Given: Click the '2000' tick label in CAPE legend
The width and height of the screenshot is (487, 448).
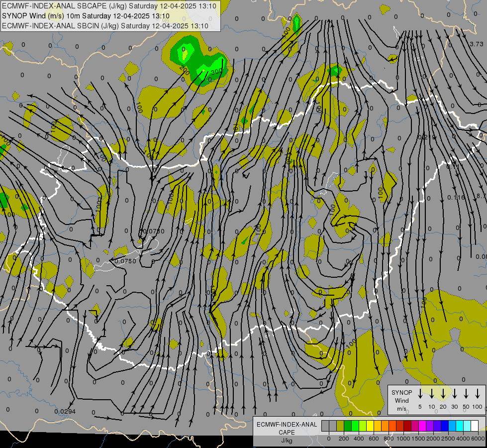Looking at the screenshot, I should click(433, 439).
